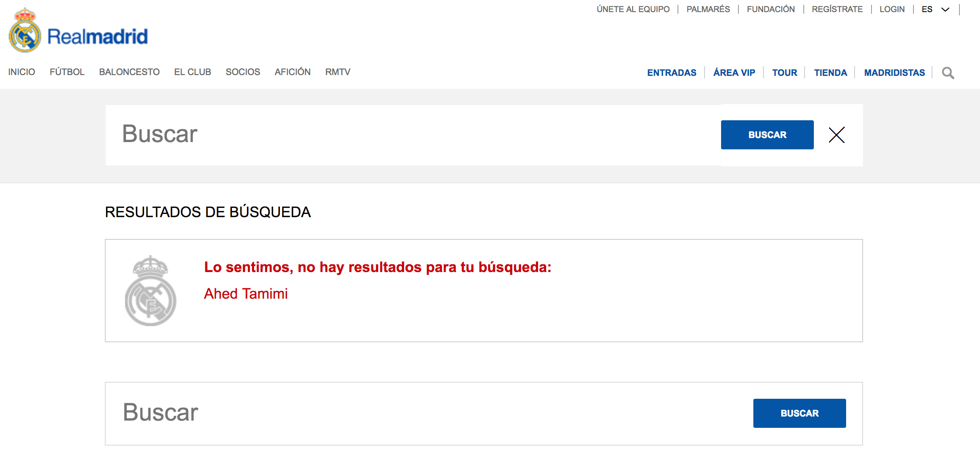Screen dimensions: 980x469
Task: Expand the ES language dropdown
Action: pyautogui.click(x=935, y=9)
